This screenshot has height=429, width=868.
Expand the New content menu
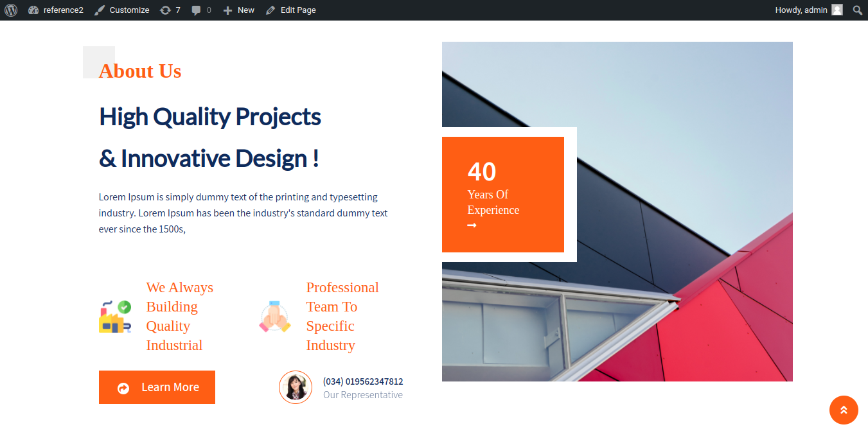pos(238,10)
